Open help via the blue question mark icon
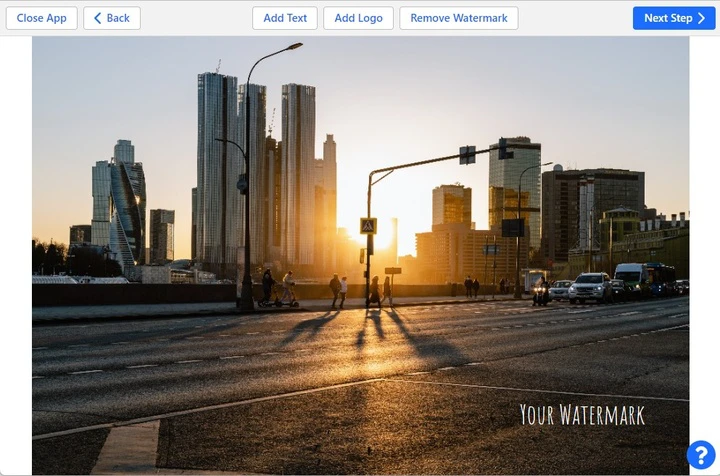Screen dimensions: 720x476 tap(701, 455)
